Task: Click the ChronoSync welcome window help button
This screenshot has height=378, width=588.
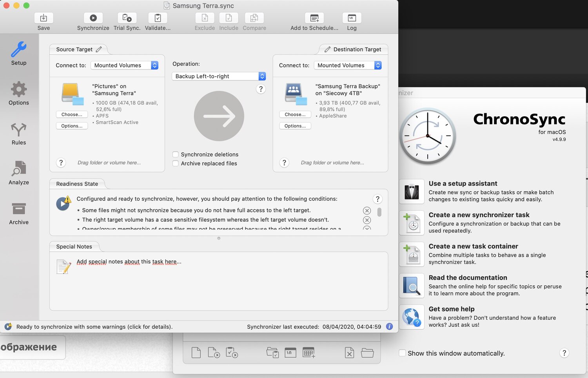Action: click(x=564, y=353)
